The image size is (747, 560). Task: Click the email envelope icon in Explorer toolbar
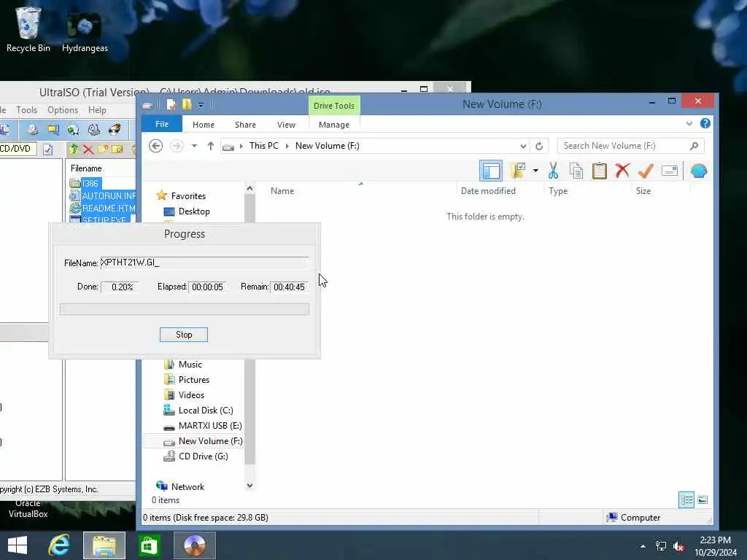coord(670,171)
